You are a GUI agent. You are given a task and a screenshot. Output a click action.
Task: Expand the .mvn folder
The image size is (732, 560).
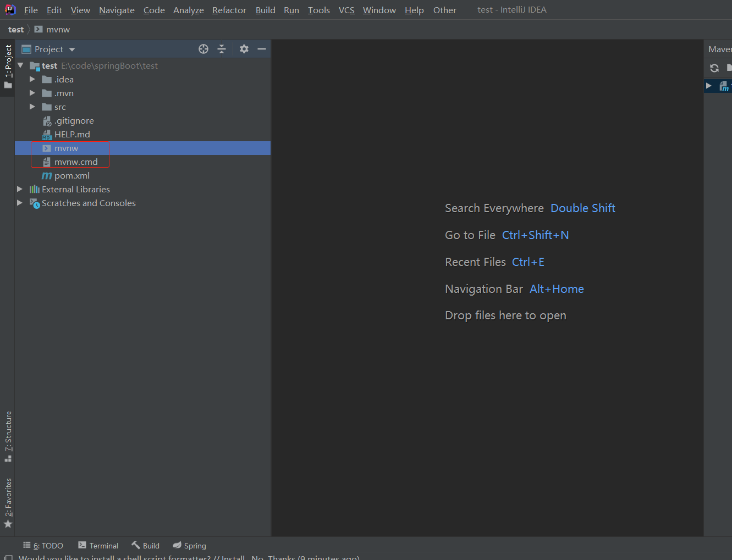(x=32, y=93)
